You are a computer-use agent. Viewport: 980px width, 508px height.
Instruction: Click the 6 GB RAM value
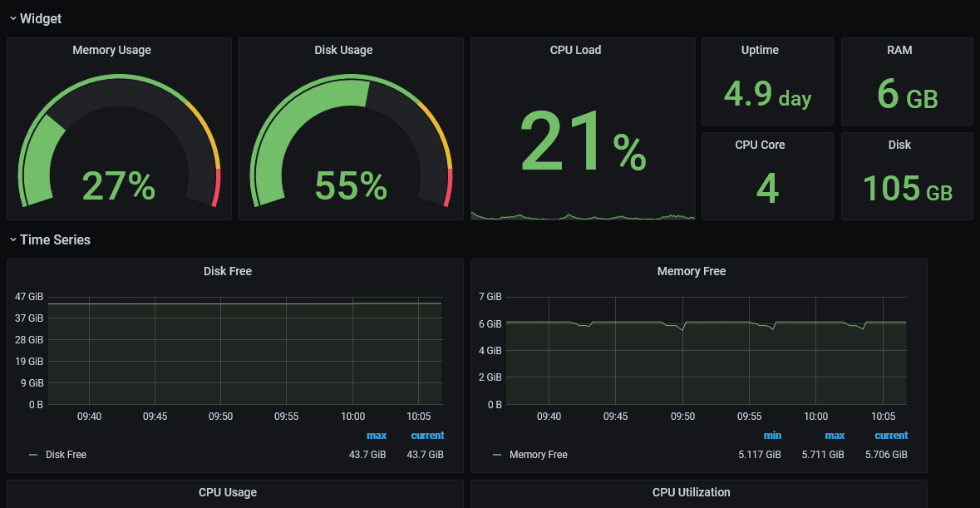[908, 94]
